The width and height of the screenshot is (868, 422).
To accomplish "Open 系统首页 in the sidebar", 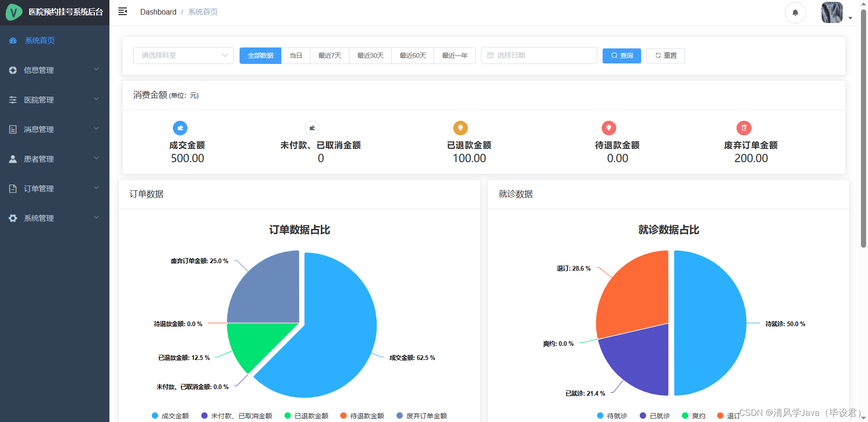I will click(x=54, y=40).
